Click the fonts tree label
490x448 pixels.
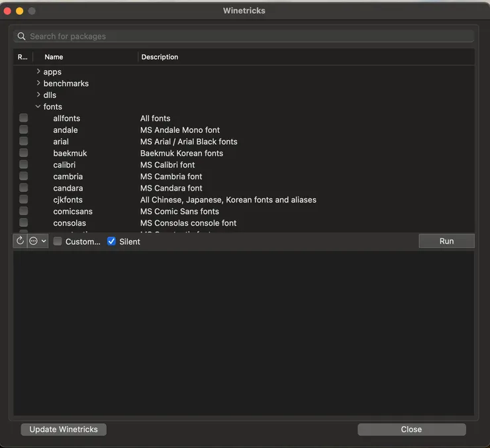point(52,107)
